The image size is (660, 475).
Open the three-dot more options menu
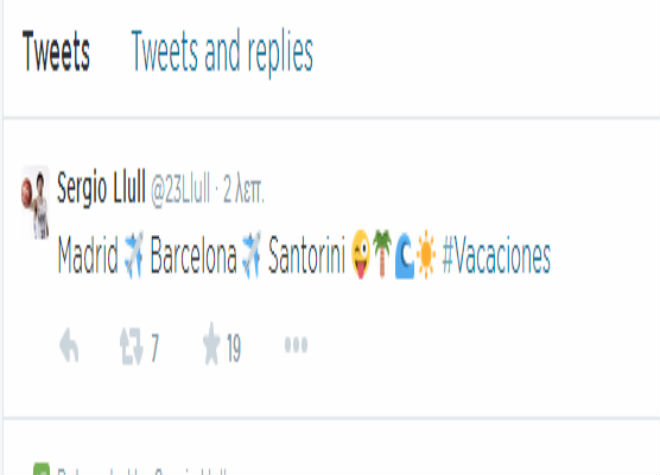point(296,344)
